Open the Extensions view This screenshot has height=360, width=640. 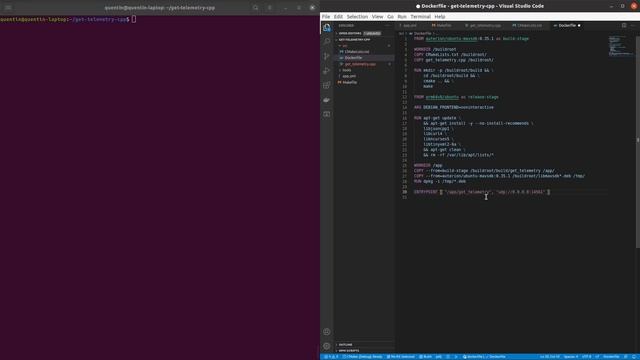tap(327, 85)
